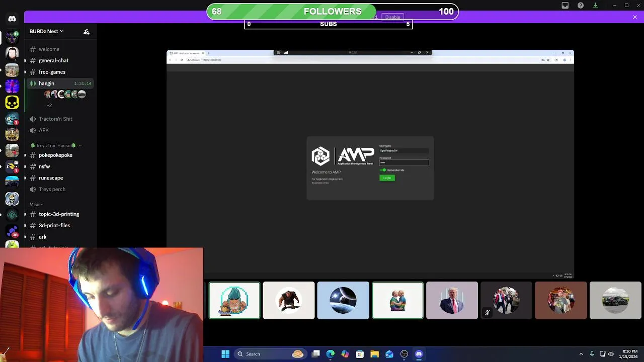Select the server icon with 38 badge
Image resolution: width=644 pixels, height=362 pixels.
point(12,231)
